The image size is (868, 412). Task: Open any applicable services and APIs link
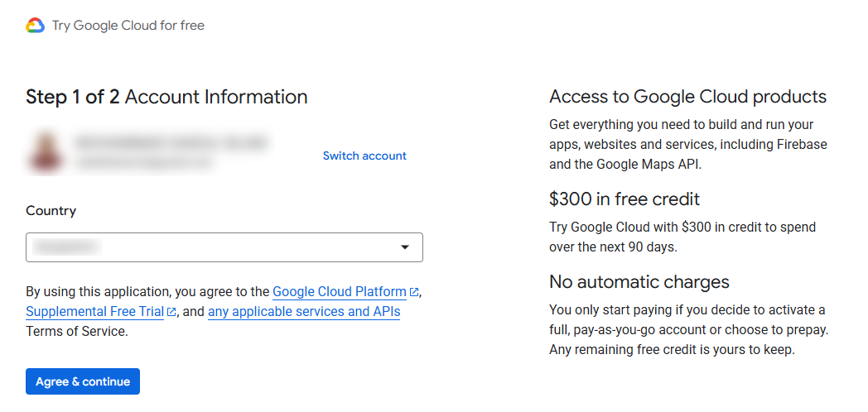tap(304, 312)
